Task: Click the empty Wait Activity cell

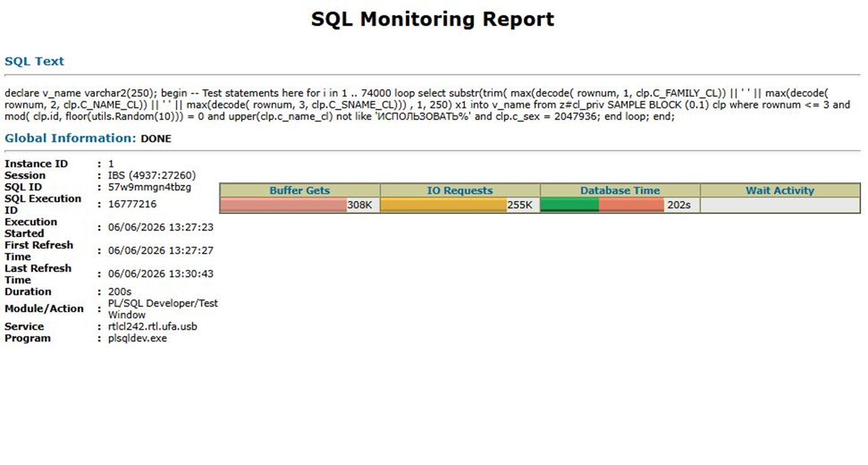Action: click(x=780, y=205)
